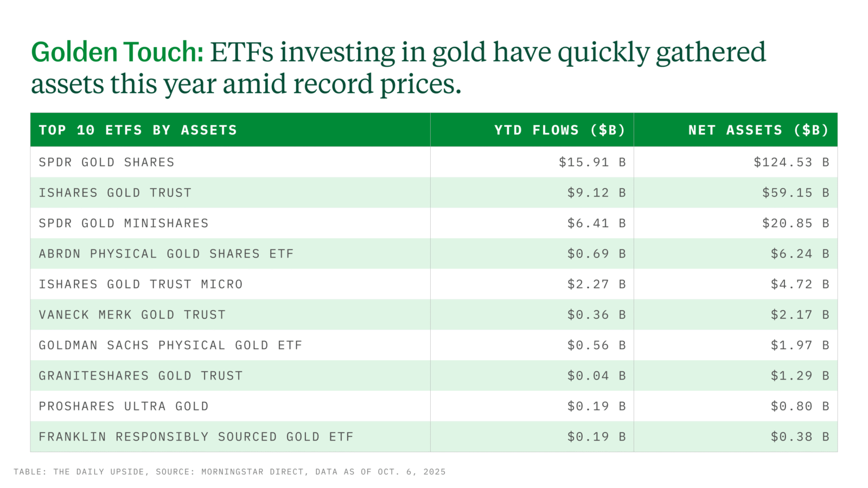This screenshot has height=488, width=868.
Task: Select the $59.15 B net assets cell
Action: coord(795,192)
